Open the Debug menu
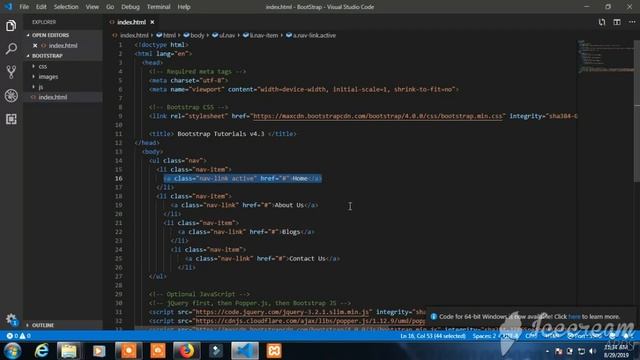 click(x=130, y=7)
